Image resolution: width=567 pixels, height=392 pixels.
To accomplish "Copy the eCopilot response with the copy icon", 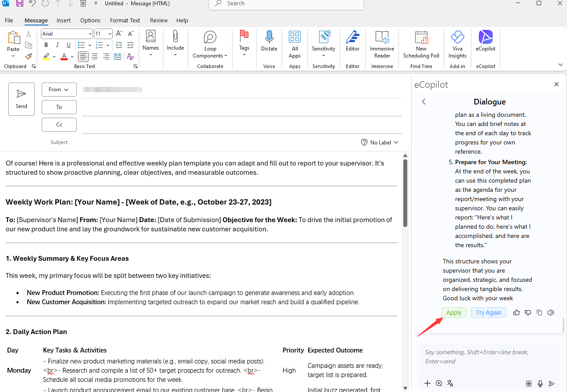I will click(x=539, y=313).
